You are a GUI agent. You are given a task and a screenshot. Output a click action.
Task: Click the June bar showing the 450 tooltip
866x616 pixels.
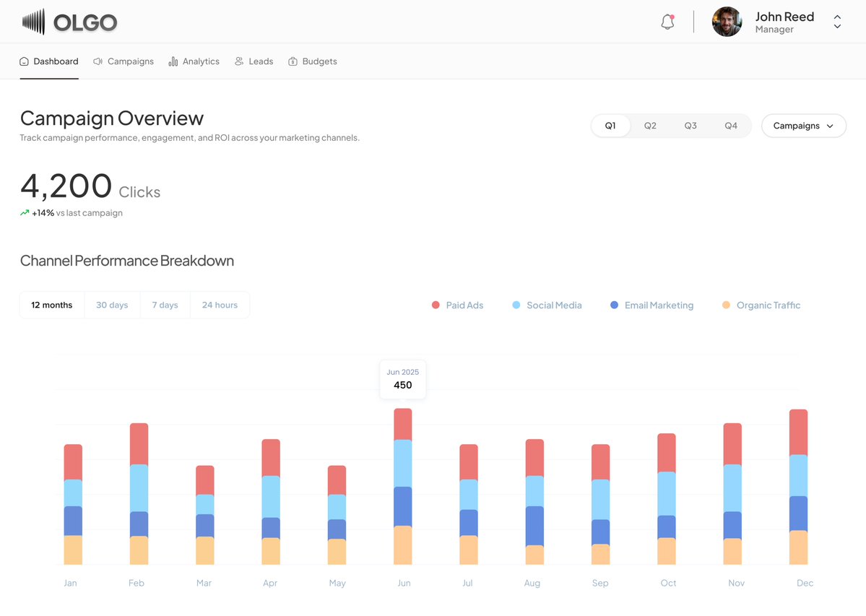(x=402, y=484)
